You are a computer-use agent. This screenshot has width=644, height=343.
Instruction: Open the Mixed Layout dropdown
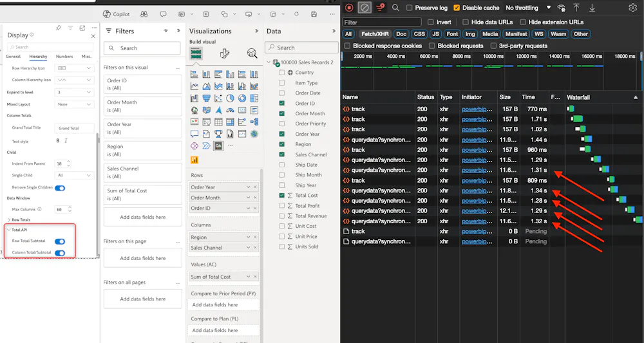coord(74,104)
